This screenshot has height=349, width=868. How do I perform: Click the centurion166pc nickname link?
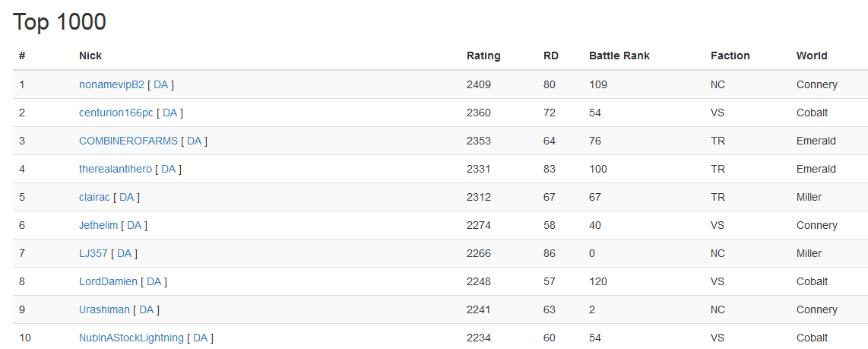coord(116,113)
